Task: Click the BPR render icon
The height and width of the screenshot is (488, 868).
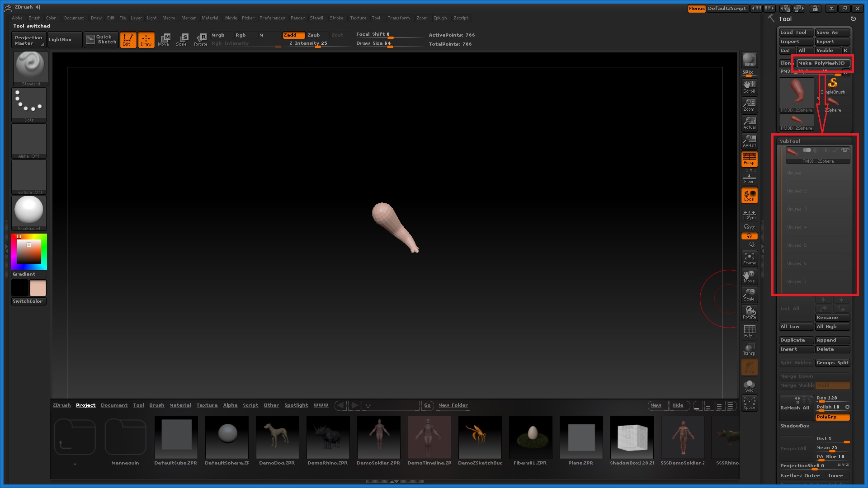Action: point(749,60)
